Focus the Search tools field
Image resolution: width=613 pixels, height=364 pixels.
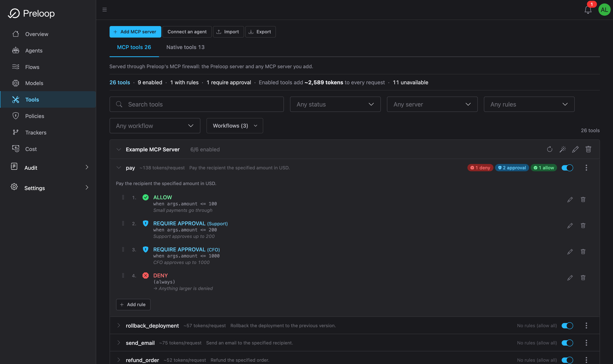197,104
